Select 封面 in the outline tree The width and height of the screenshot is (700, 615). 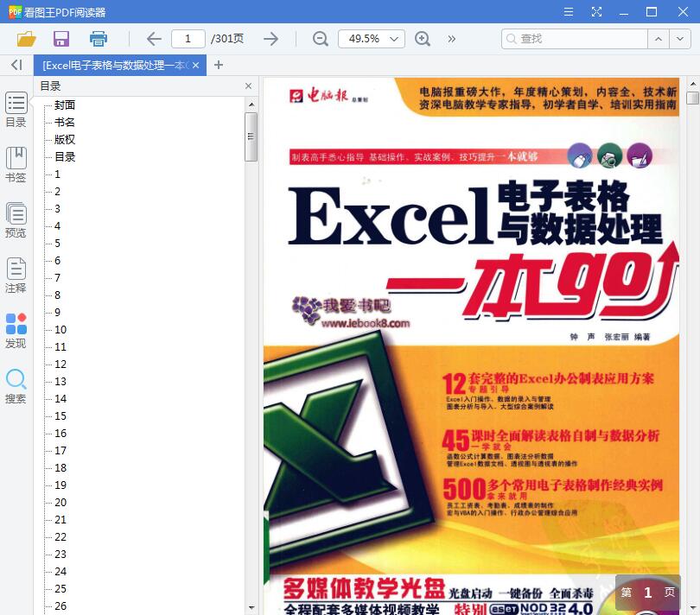click(65, 105)
